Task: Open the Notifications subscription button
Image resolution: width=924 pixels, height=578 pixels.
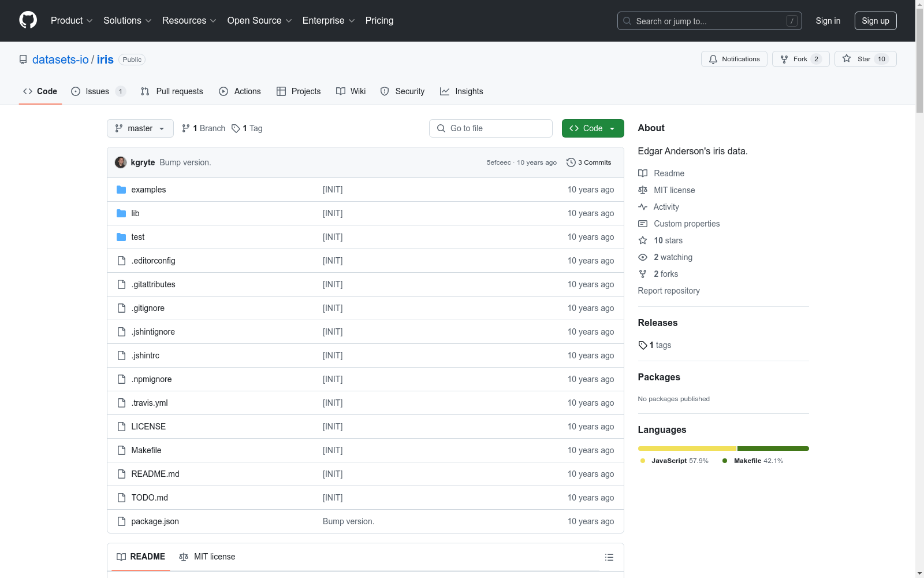Action: pos(734,59)
